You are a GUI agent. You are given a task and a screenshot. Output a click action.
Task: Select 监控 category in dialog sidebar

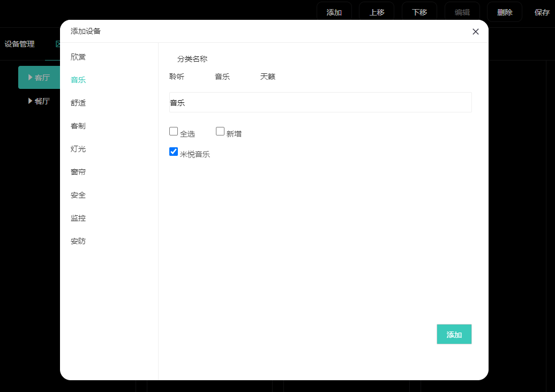78,218
